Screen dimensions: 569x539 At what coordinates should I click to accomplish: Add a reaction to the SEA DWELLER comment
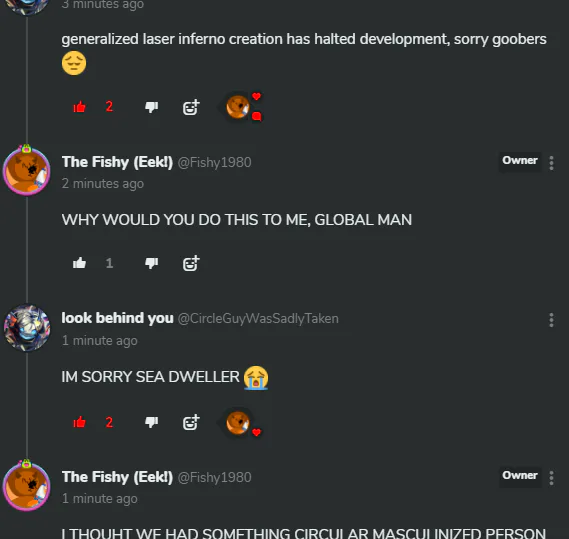(x=191, y=422)
